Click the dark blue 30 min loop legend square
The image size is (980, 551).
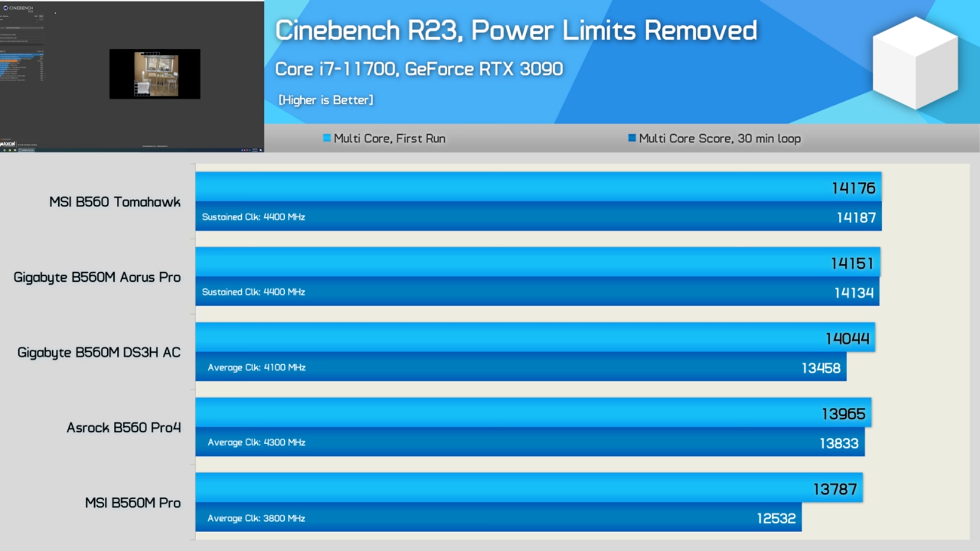pos(632,138)
